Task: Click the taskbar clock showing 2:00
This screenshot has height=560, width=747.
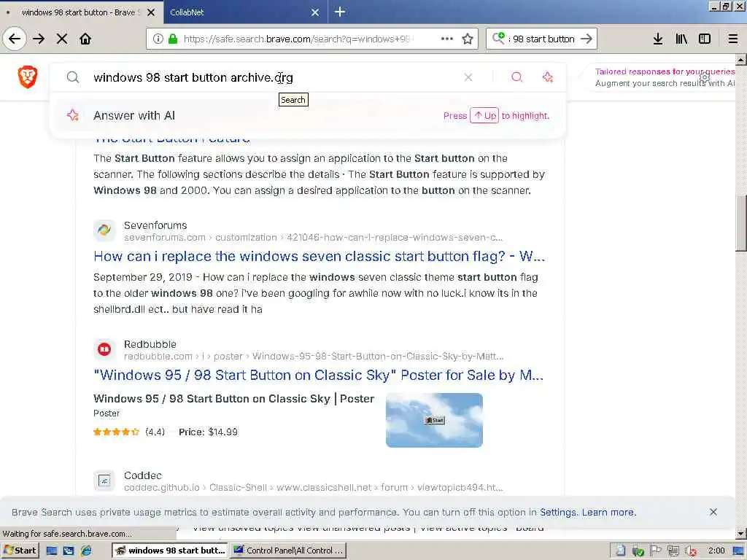Action: click(x=716, y=551)
